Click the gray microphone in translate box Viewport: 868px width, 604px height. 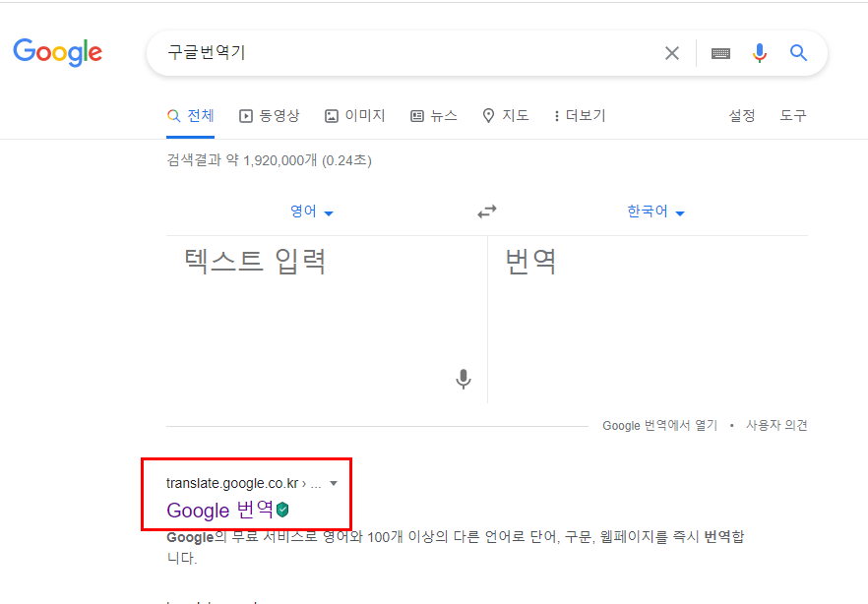point(464,380)
